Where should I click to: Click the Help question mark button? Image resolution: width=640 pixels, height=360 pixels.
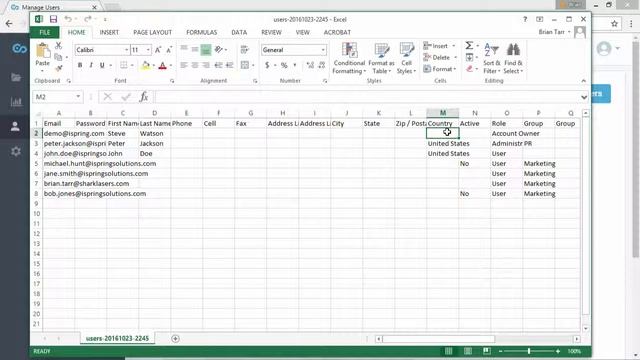click(525, 19)
